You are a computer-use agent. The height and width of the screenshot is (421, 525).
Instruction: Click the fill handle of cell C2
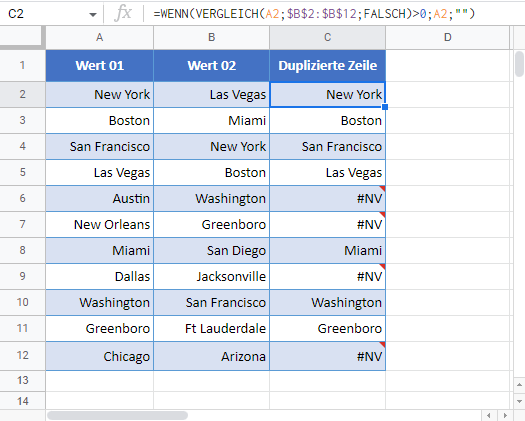tap(385, 107)
